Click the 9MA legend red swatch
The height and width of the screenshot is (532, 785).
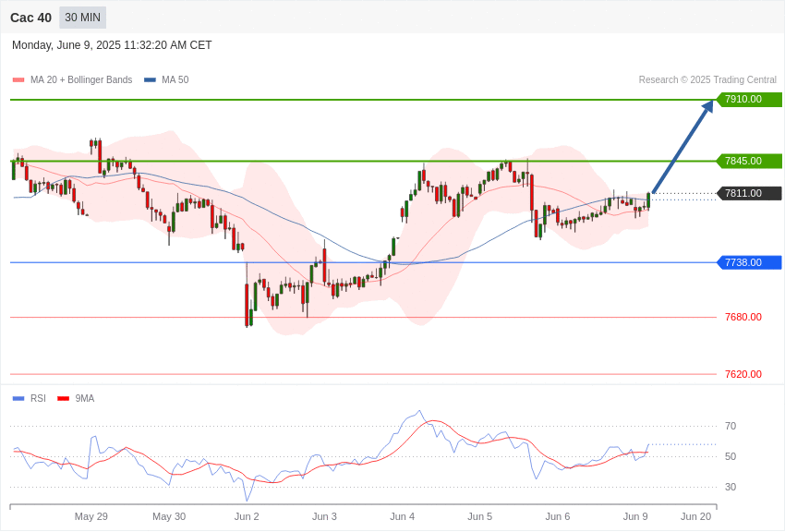coord(64,398)
